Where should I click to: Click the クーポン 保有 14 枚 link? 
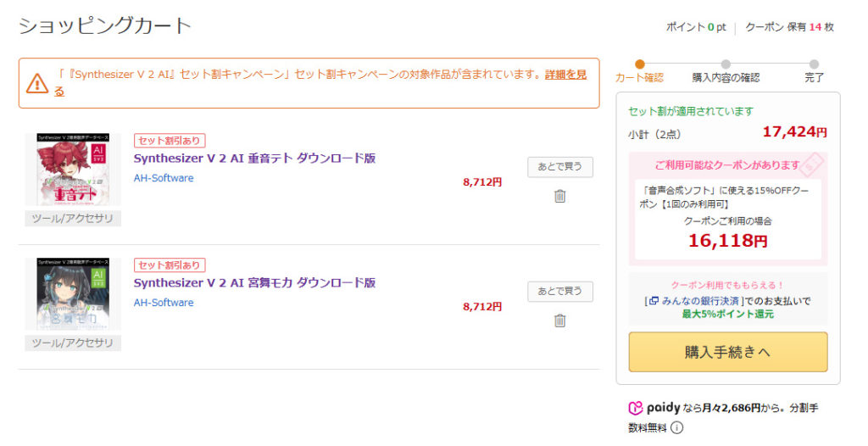tap(789, 27)
